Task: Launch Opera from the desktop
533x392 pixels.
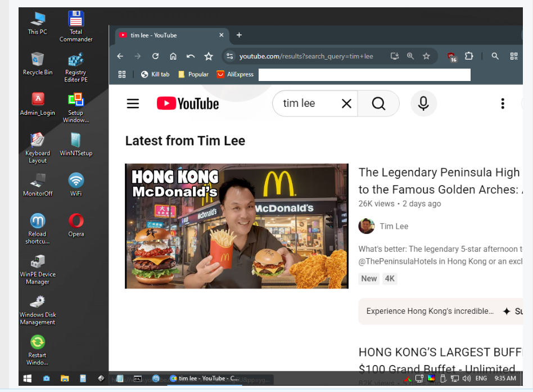Action: 76,225
